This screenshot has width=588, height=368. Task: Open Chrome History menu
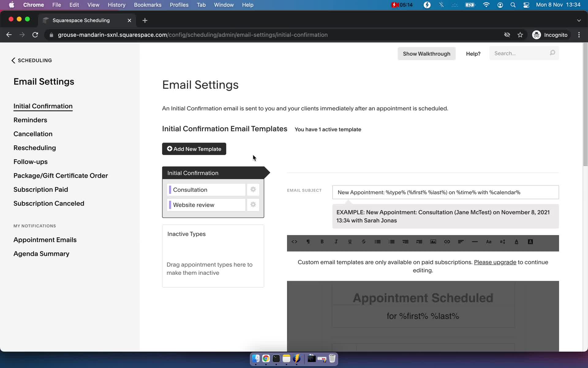116,5
